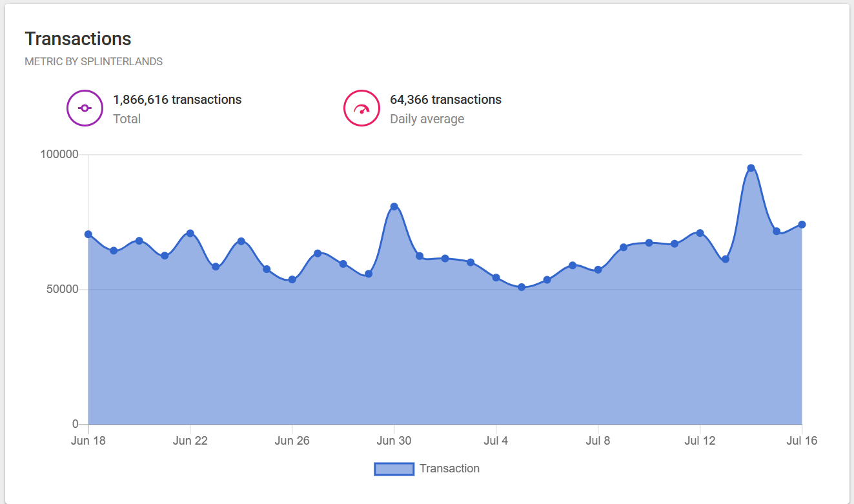Select the Jul 8 data point

pos(598,270)
